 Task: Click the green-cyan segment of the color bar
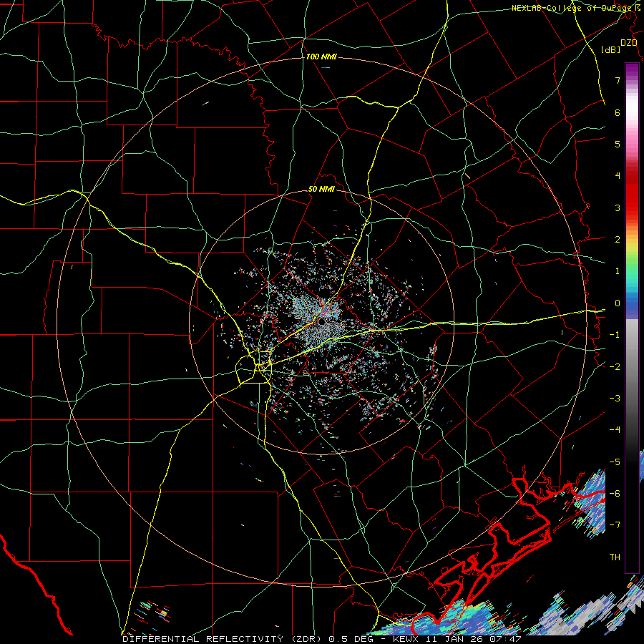[x=632, y=273]
